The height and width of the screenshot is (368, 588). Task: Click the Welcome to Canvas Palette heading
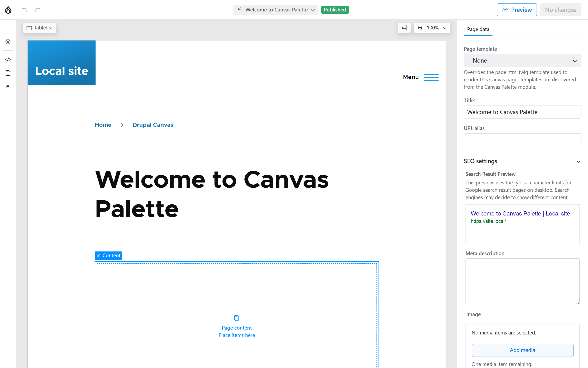pos(212,194)
